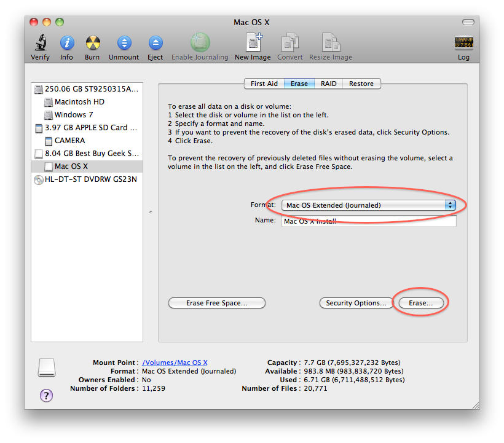Click the Convert toolbar icon

(289, 42)
